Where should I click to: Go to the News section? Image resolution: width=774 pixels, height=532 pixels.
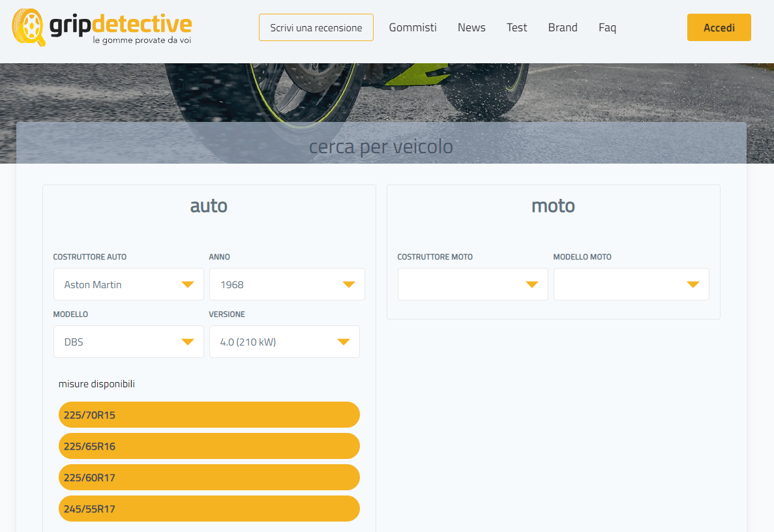(471, 27)
